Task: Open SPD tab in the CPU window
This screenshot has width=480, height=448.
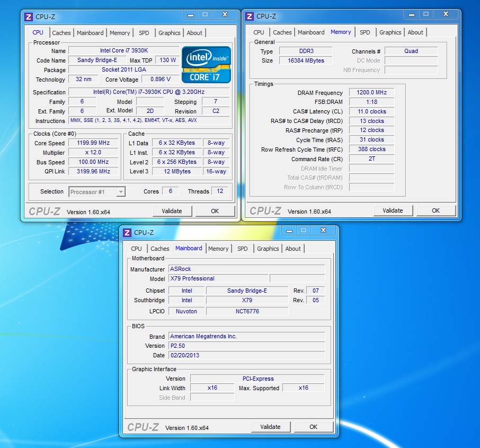Action: coord(144,33)
